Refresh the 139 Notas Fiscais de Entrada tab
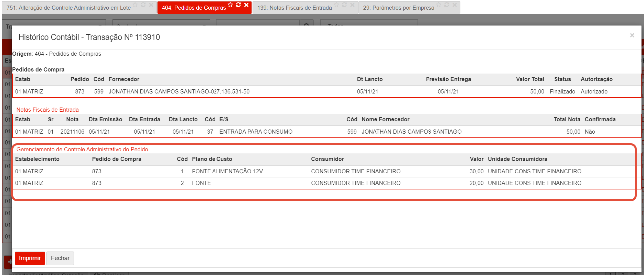Viewport: 644px width, 275px height. click(344, 5)
